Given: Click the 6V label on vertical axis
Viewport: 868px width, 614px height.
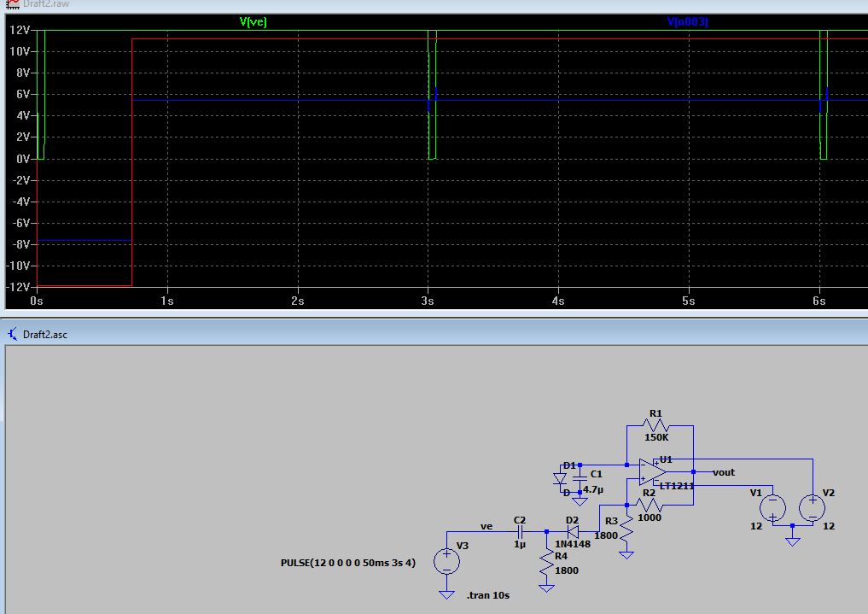Looking at the screenshot, I should (x=23, y=94).
